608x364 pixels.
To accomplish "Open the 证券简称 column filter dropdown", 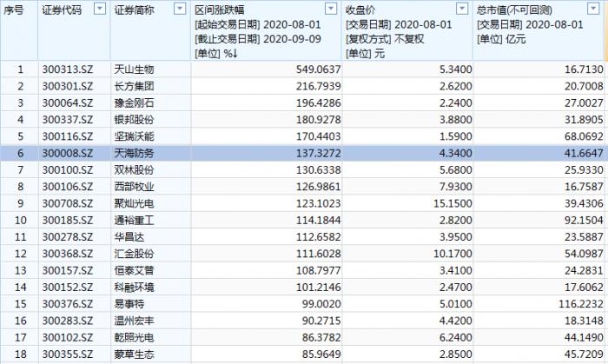I will click(x=180, y=9).
